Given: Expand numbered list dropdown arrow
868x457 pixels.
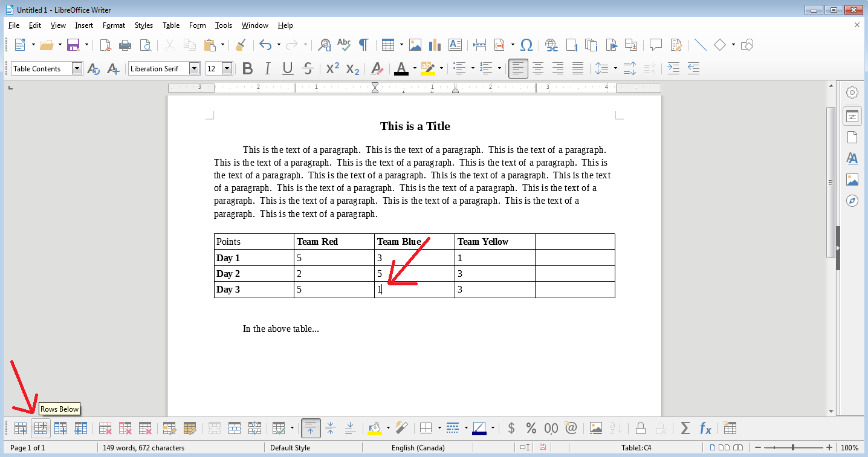Looking at the screenshot, I should click(x=499, y=68).
